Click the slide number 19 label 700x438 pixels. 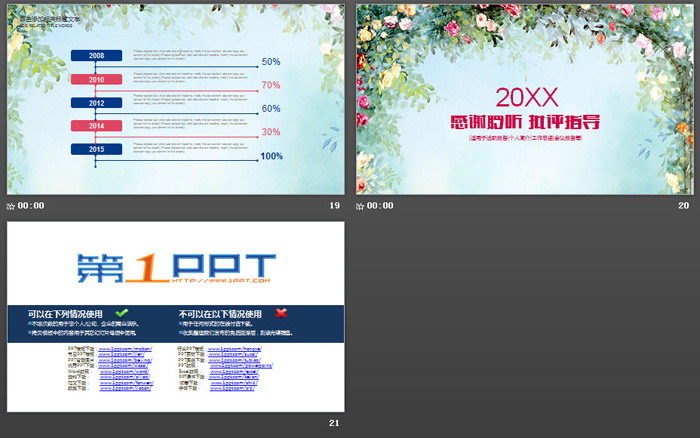pyautogui.click(x=335, y=206)
